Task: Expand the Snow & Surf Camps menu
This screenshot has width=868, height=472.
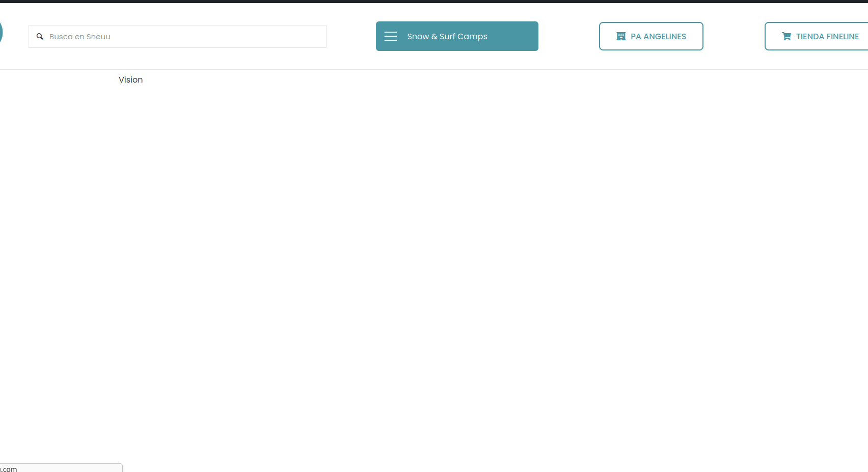Action: [457, 36]
